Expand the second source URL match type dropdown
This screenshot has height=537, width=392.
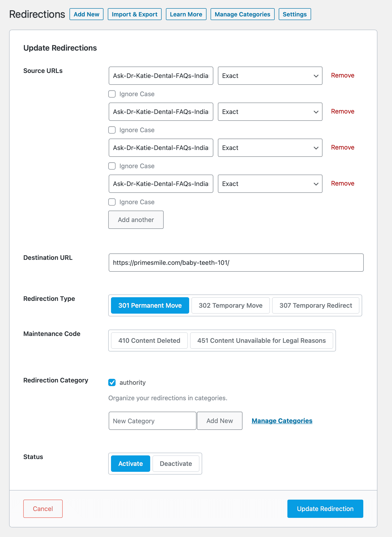pos(270,112)
